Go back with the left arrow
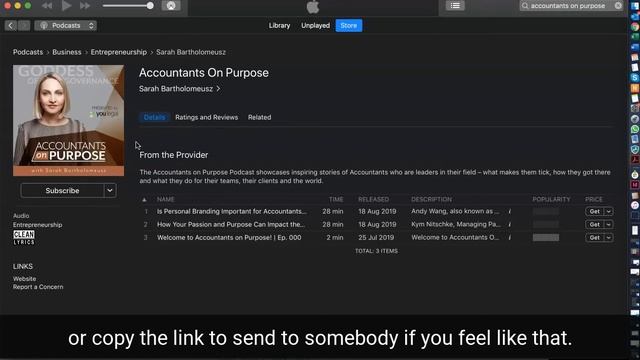 pyautogui.click(x=11, y=26)
